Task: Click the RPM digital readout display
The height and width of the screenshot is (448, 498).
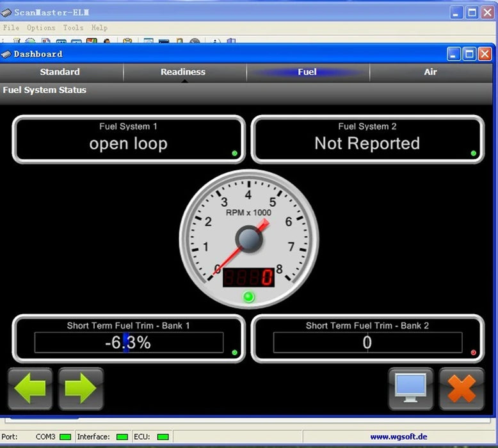Action: pos(248,277)
